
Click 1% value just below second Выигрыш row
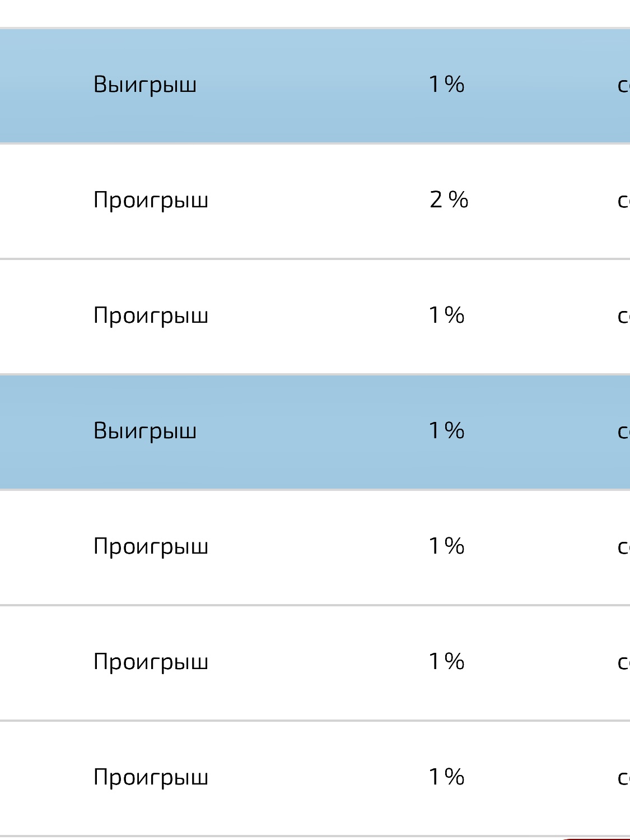tap(446, 546)
